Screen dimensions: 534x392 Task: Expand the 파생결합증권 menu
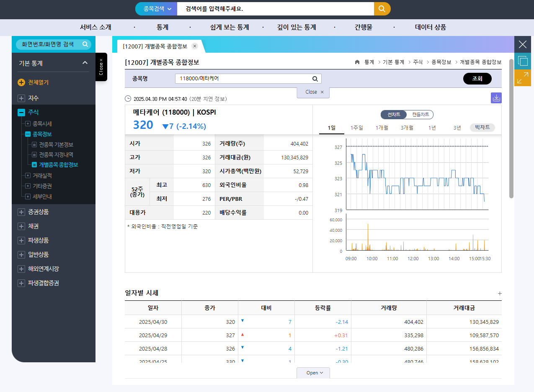[x=21, y=283]
